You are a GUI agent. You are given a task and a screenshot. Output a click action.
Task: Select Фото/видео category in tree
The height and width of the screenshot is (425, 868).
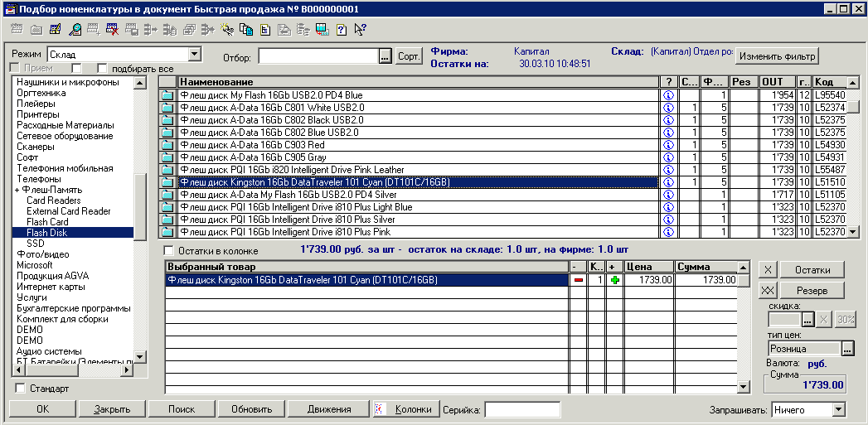point(42,254)
